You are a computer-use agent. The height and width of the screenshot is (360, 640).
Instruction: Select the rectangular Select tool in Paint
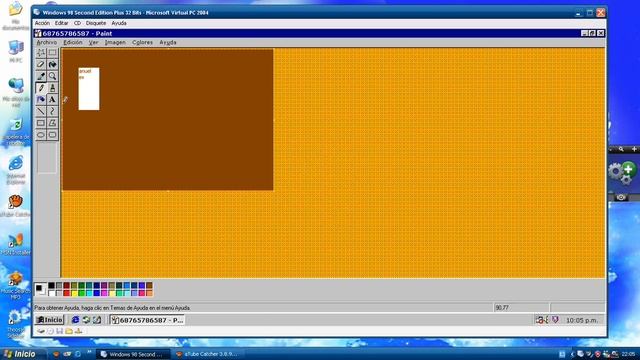pyautogui.click(x=52, y=53)
